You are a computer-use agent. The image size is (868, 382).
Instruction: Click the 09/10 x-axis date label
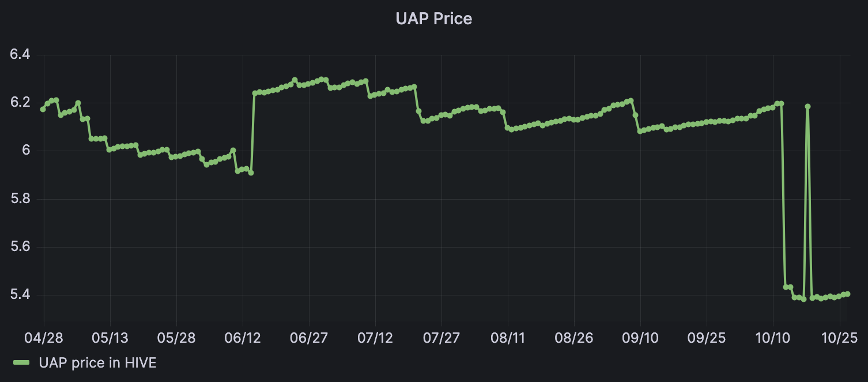[x=640, y=336]
